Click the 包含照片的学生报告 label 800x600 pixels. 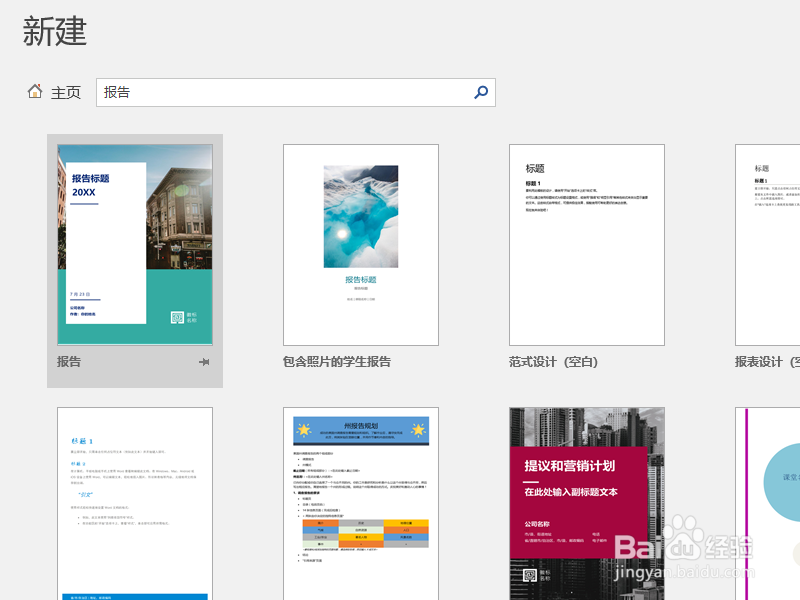tap(337, 362)
